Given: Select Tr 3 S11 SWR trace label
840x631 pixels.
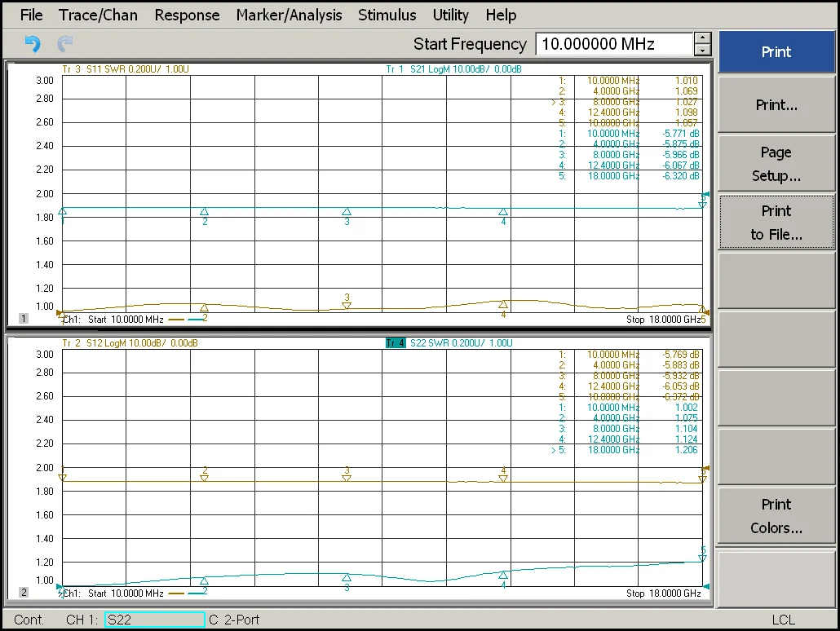Looking at the screenshot, I should click(x=126, y=69).
